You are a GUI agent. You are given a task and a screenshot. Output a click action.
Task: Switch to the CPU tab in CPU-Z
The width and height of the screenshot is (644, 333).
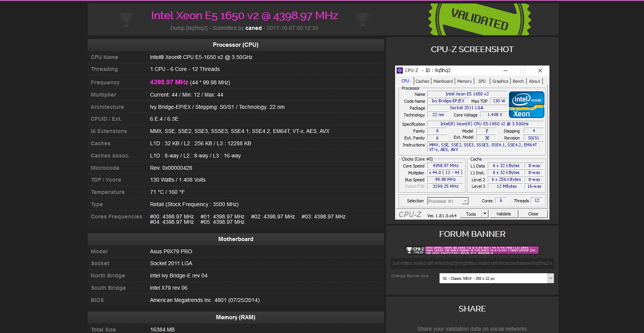tap(405, 81)
